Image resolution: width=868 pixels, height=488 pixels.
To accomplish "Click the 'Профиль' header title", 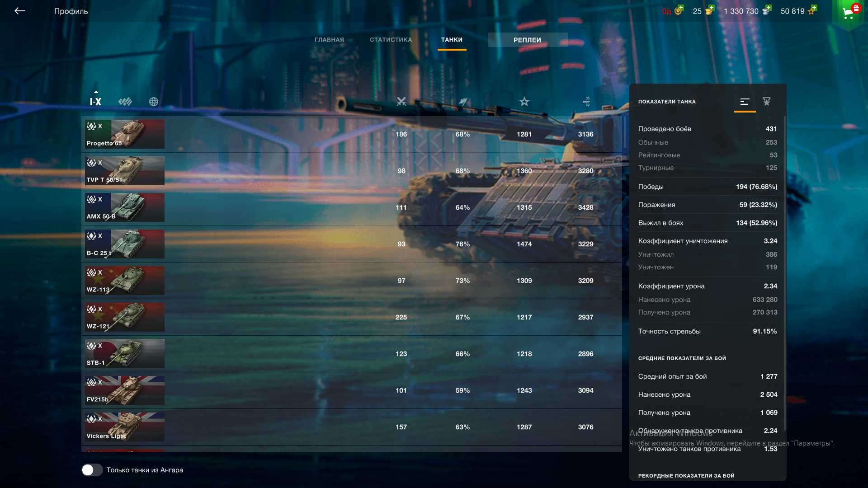I will pos(71,11).
